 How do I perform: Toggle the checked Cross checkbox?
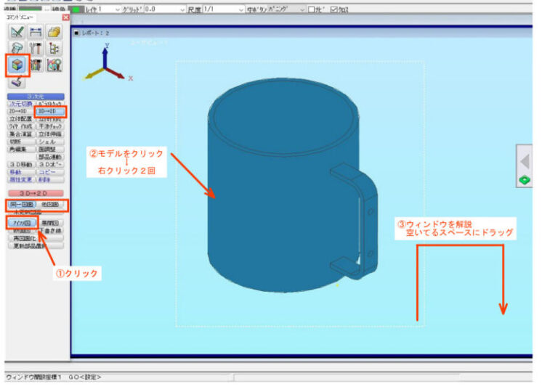(333, 9)
